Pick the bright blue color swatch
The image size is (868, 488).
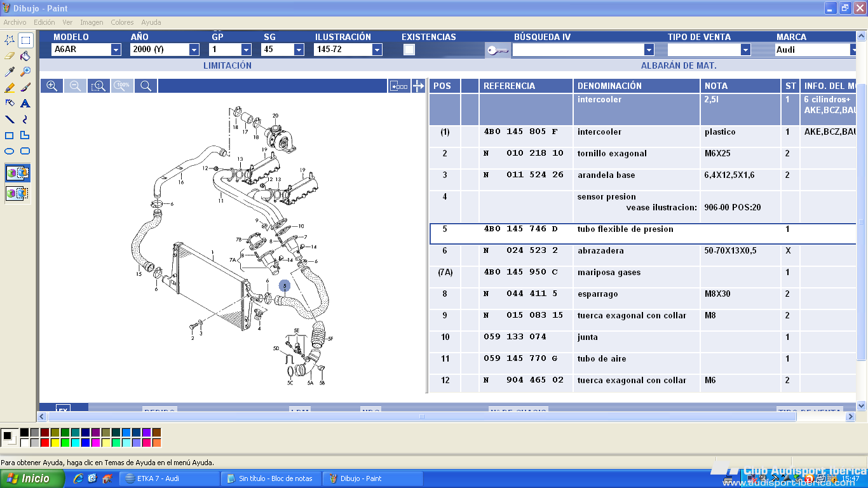coord(85,442)
